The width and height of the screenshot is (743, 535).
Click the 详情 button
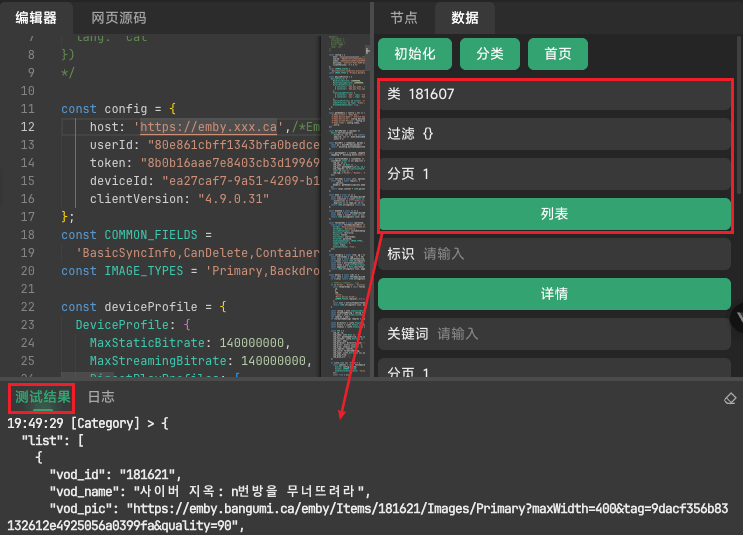[554, 294]
